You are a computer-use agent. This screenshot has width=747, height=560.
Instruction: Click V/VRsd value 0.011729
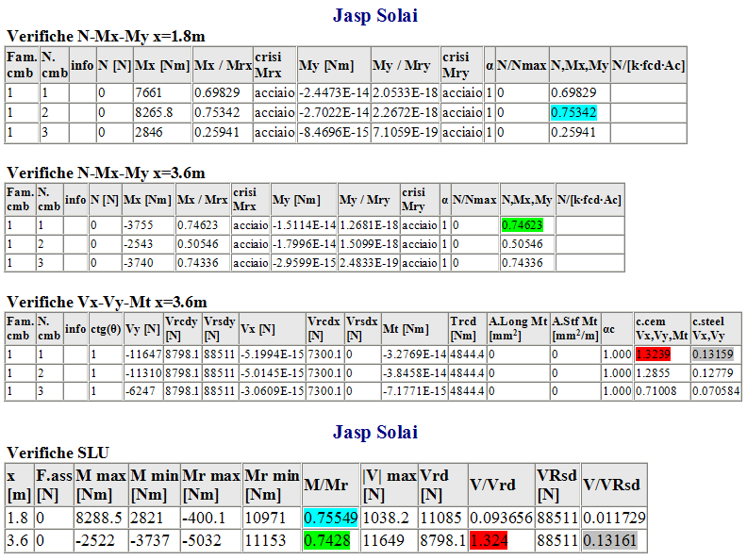(x=614, y=519)
